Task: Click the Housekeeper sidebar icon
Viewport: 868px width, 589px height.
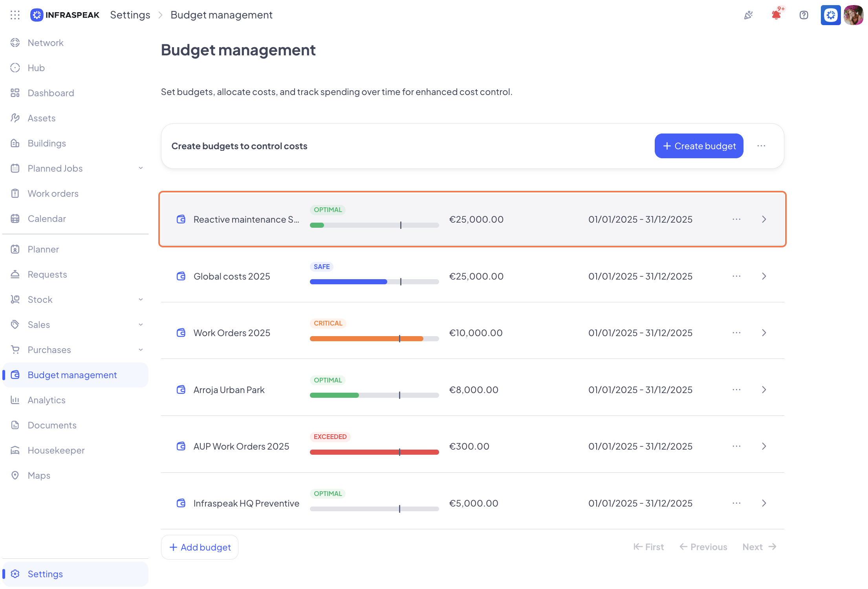Action: point(15,450)
